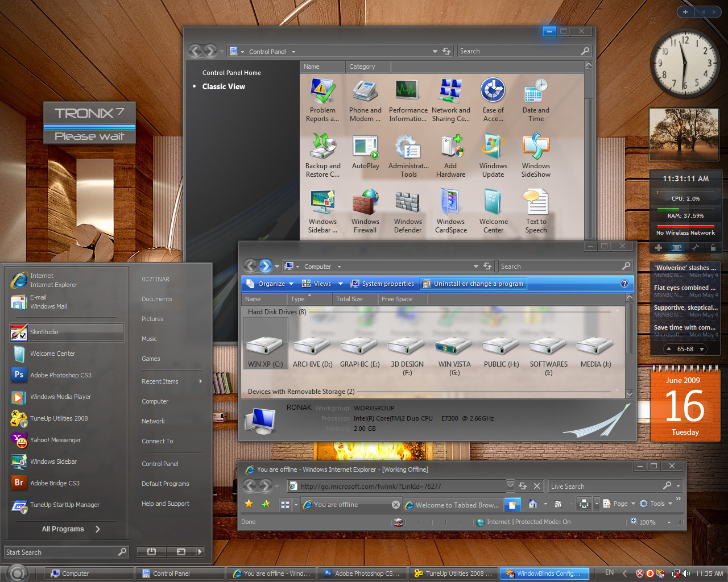
Task: Switch Control Panel to Classic View
Action: click(x=224, y=87)
